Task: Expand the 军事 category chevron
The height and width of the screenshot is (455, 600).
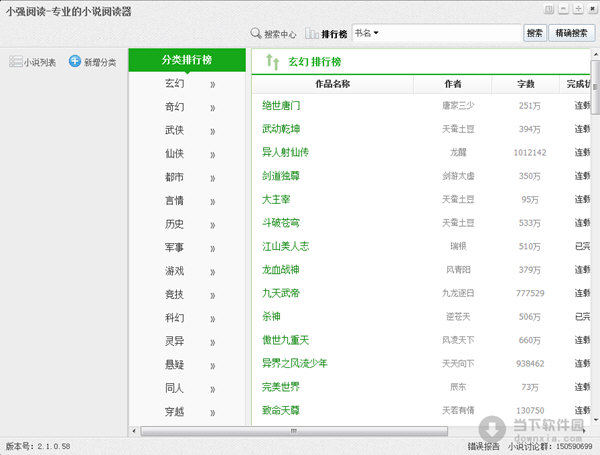Action: click(213, 249)
